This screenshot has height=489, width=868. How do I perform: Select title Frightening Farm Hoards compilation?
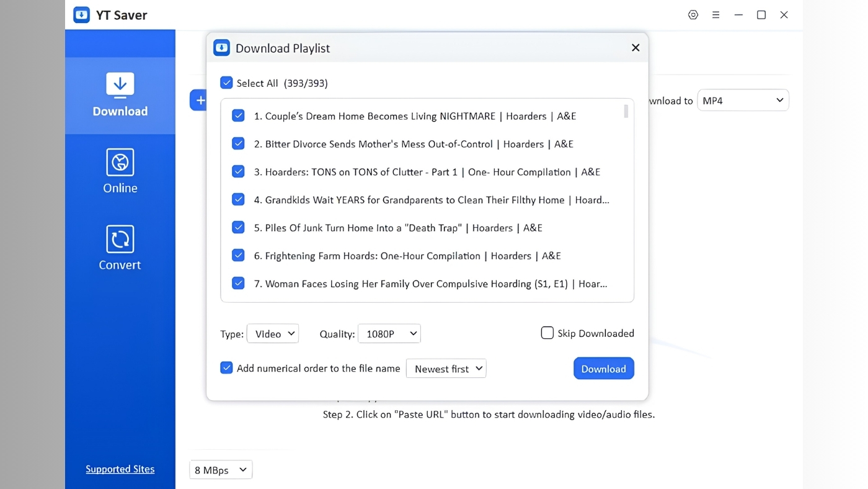[407, 256]
